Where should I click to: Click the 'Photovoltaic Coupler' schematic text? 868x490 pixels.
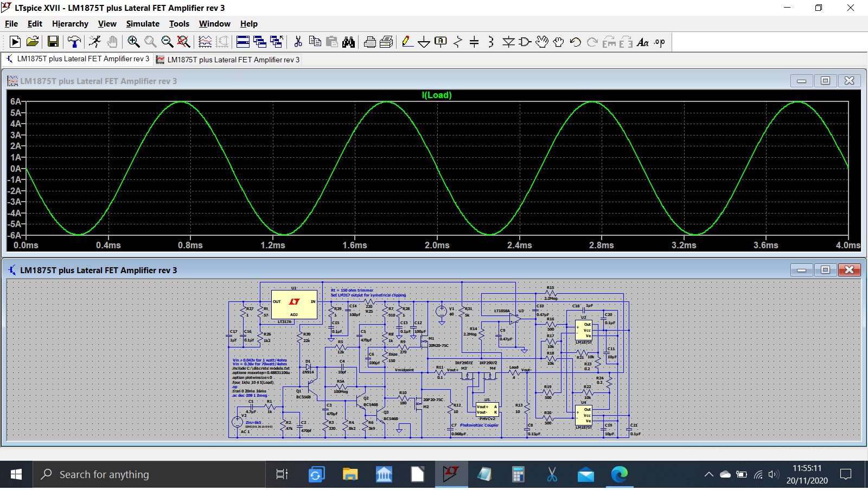480,425
